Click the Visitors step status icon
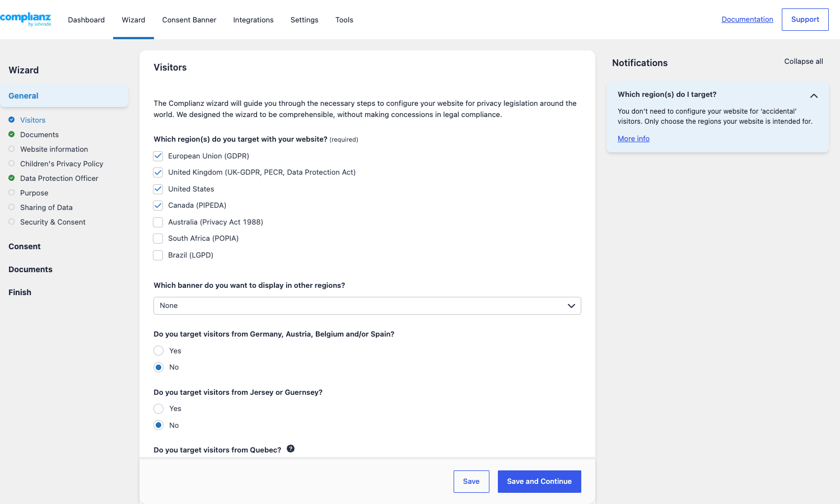The image size is (840, 504). [x=11, y=120]
